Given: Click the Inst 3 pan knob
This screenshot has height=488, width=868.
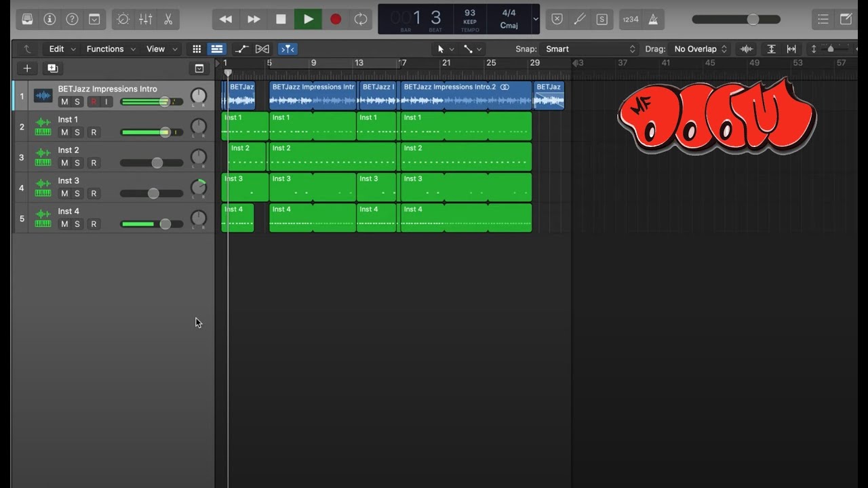Looking at the screenshot, I should click(x=199, y=188).
